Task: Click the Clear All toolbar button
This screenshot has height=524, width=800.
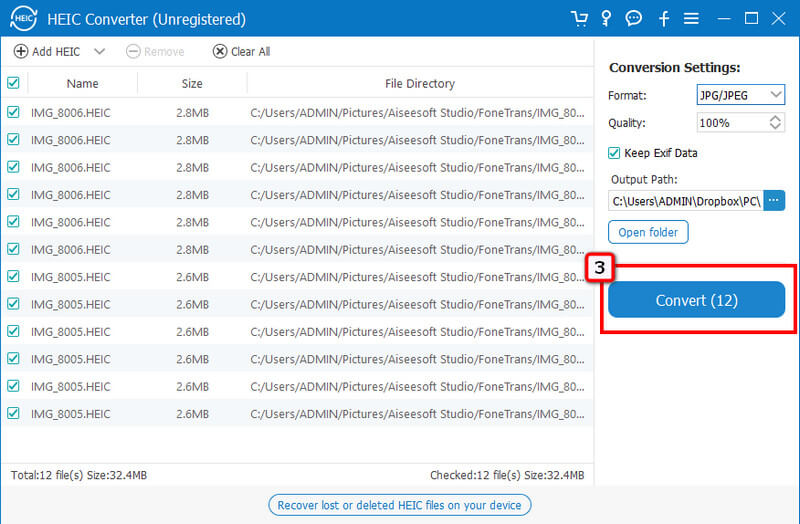Action: click(241, 51)
